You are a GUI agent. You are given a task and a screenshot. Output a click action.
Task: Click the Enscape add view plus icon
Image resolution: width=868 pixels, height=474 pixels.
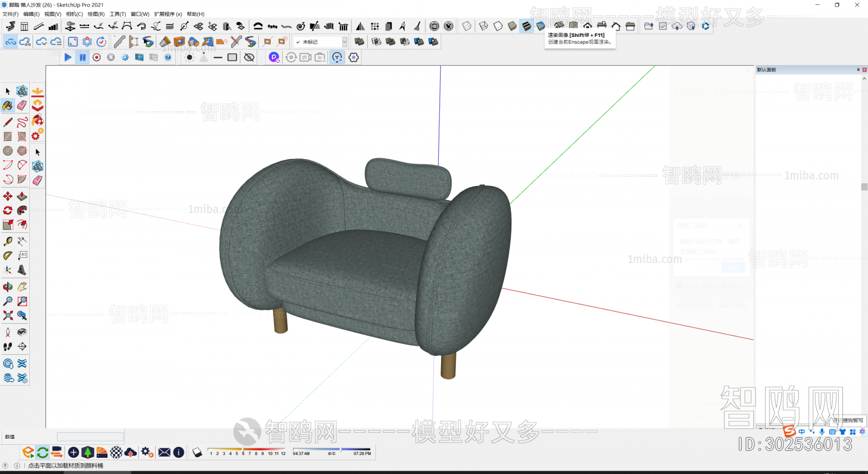pos(73,452)
